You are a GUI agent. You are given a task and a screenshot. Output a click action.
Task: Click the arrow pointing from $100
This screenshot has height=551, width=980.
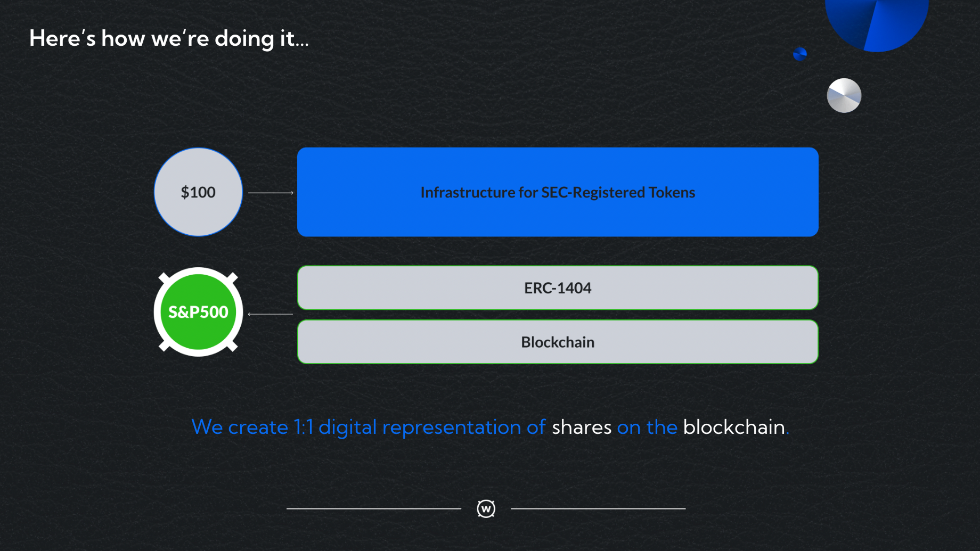(271, 193)
